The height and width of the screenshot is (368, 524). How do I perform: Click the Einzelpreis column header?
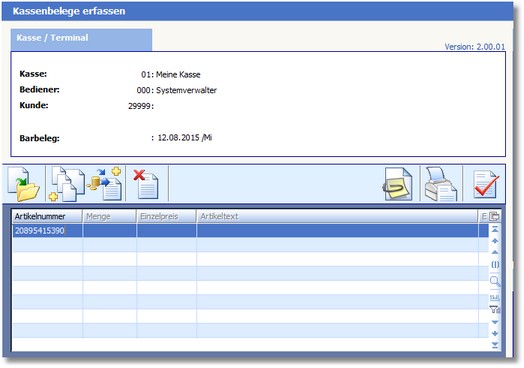coord(166,216)
